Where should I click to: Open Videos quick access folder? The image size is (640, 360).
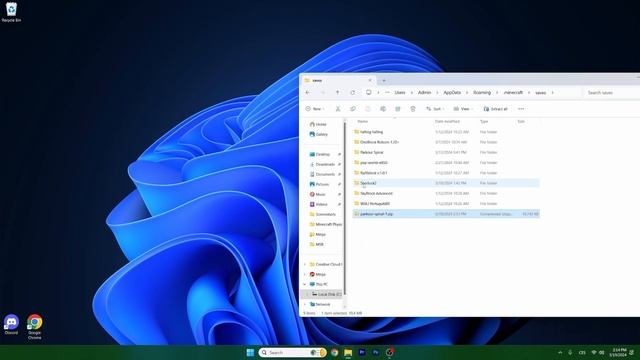(318, 204)
